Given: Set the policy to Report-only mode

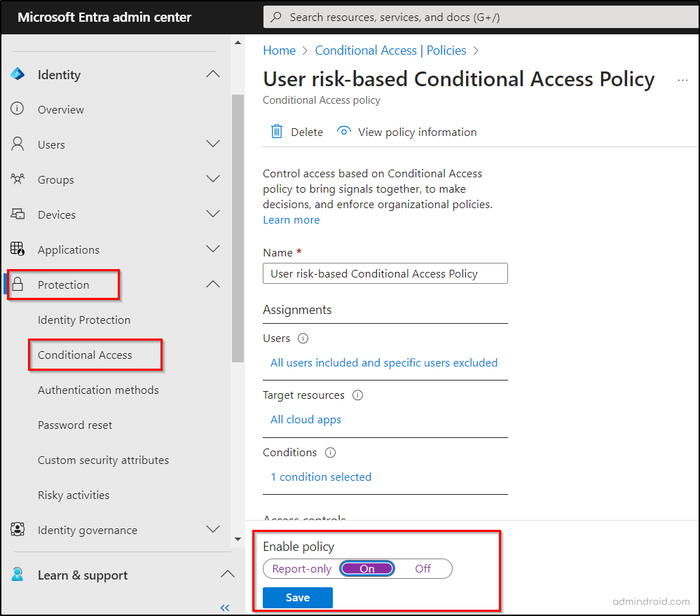Looking at the screenshot, I should 301,568.
